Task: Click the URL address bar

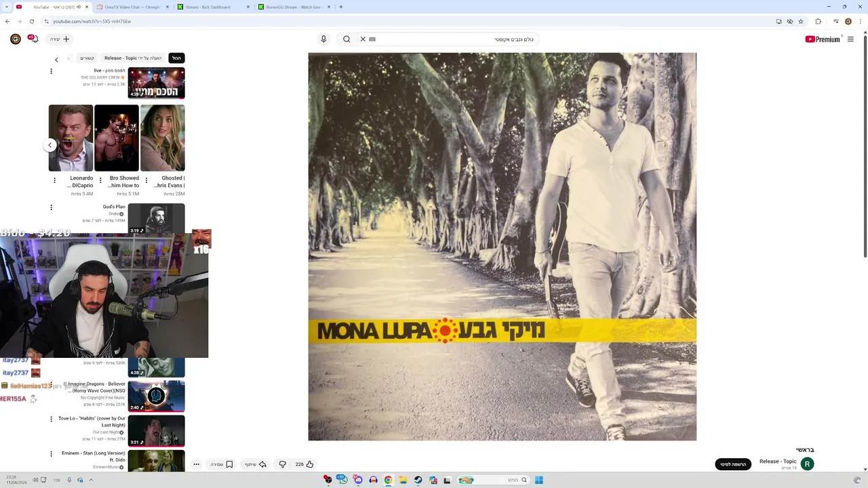Action: tap(407, 21)
